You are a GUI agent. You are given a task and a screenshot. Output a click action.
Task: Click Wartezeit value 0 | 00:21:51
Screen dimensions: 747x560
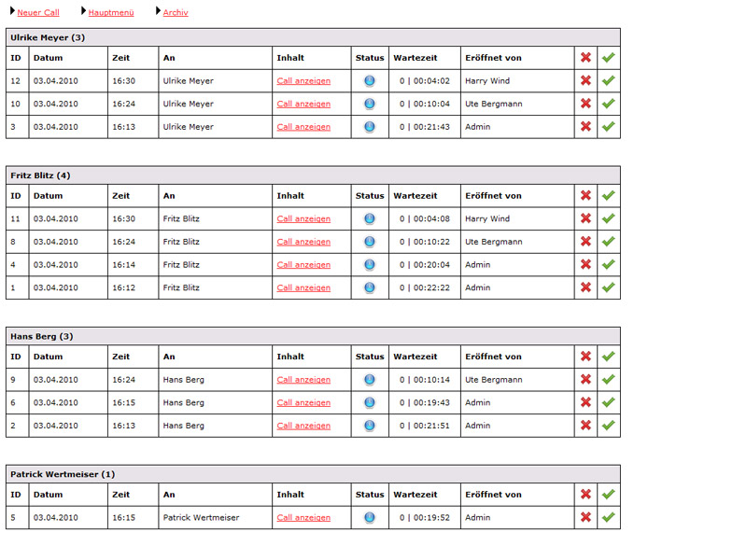425,426
